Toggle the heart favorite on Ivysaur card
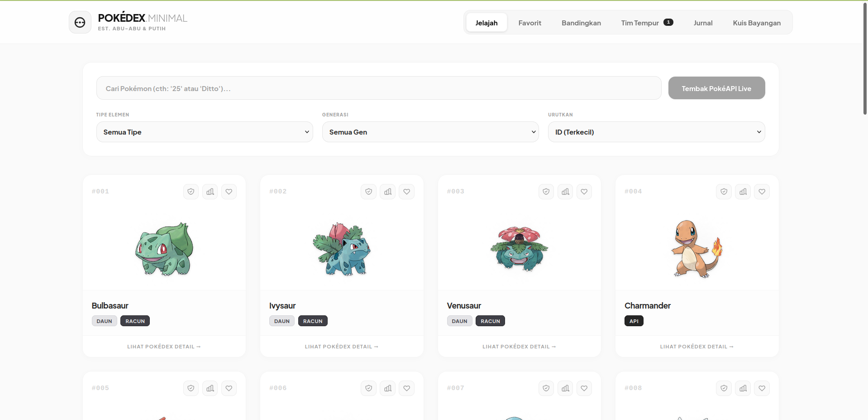 [x=407, y=192]
